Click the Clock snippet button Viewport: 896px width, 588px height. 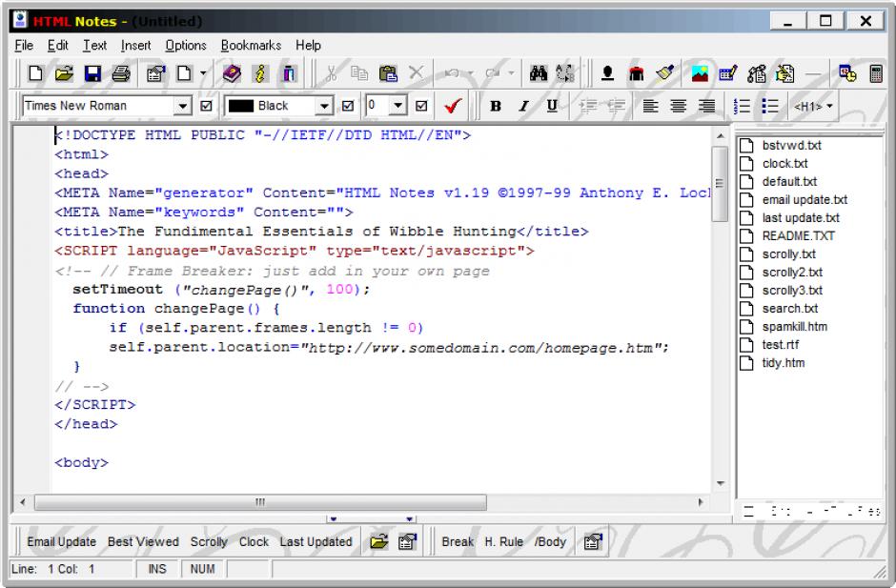click(254, 541)
